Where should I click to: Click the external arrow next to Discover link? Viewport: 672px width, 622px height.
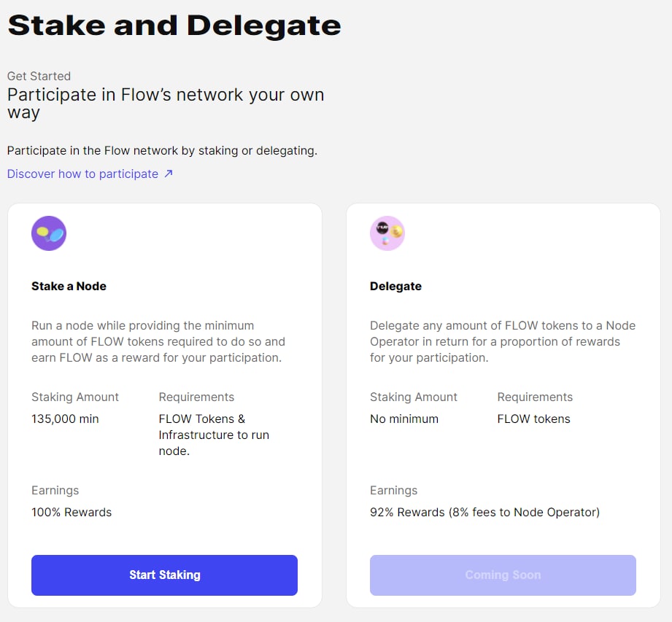[x=169, y=174]
